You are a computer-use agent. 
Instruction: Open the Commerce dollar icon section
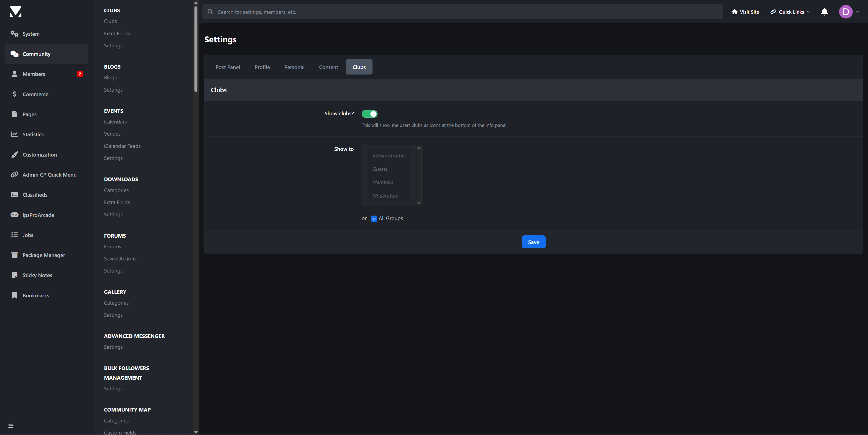(14, 94)
